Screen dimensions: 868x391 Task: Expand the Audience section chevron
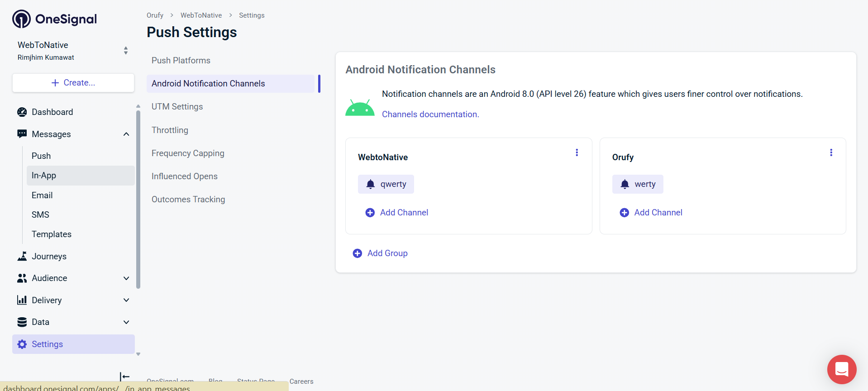(x=126, y=278)
